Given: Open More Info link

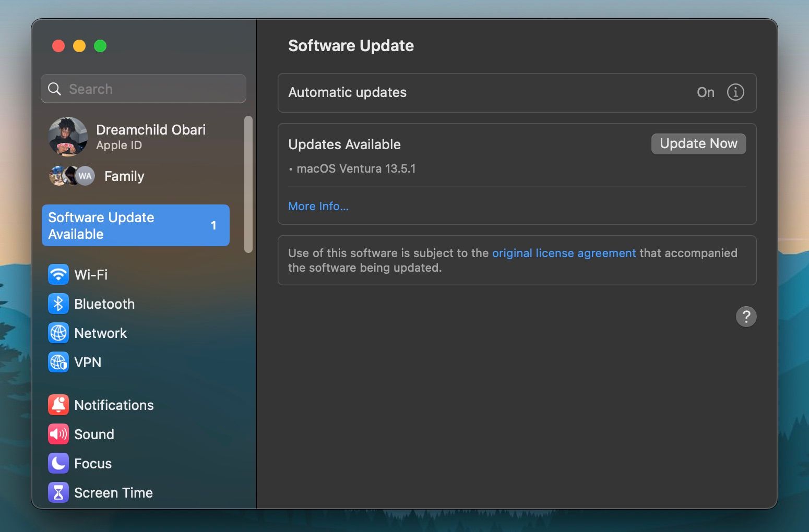Looking at the screenshot, I should 318,206.
